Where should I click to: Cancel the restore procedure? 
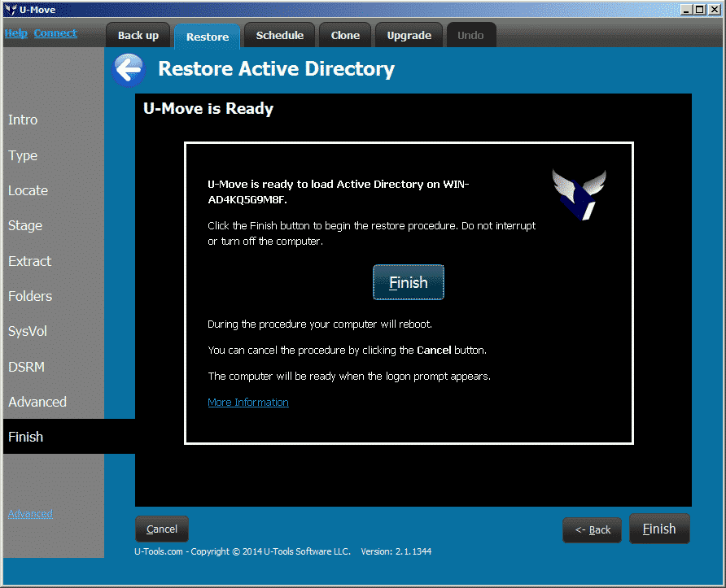coord(162,529)
